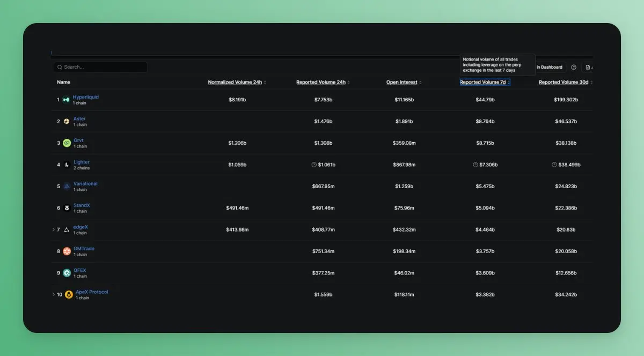Click the info icon beside Lighter's $7.306b
This screenshot has height=356, width=644.
(475, 165)
